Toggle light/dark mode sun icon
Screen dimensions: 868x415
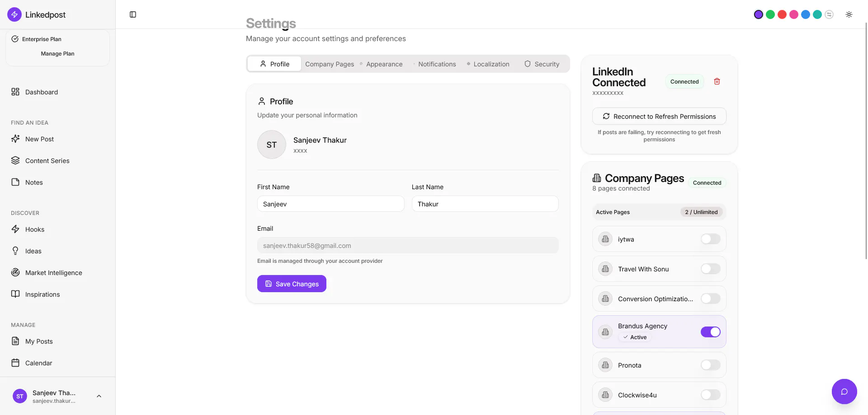pyautogui.click(x=849, y=14)
